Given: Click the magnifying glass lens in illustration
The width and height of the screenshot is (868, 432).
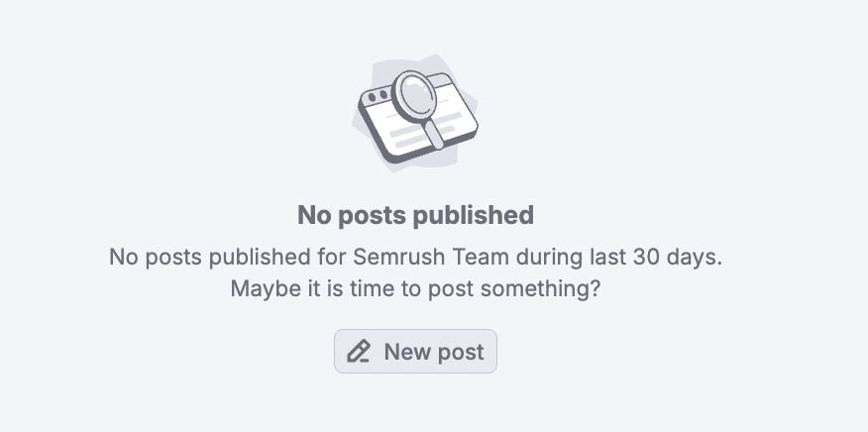Looking at the screenshot, I should pyautogui.click(x=414, y=95).
